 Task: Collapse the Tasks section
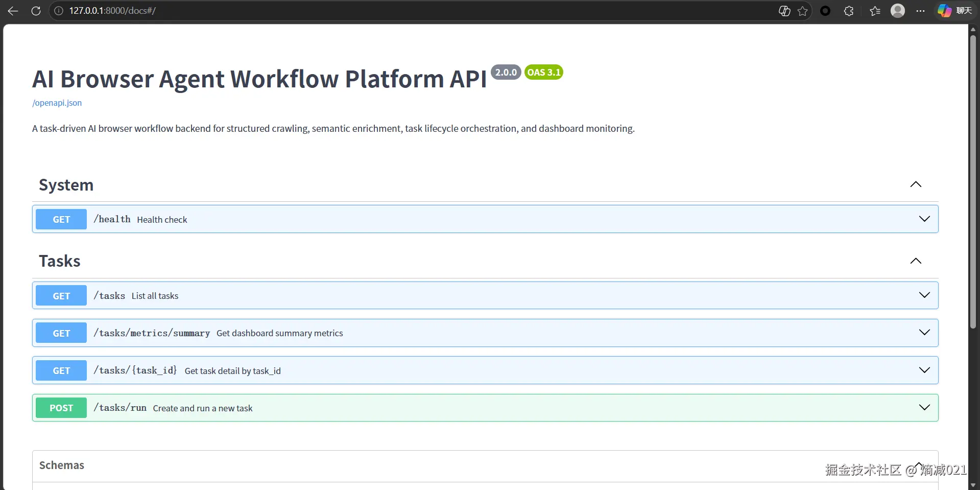click(x=916, y=261)
